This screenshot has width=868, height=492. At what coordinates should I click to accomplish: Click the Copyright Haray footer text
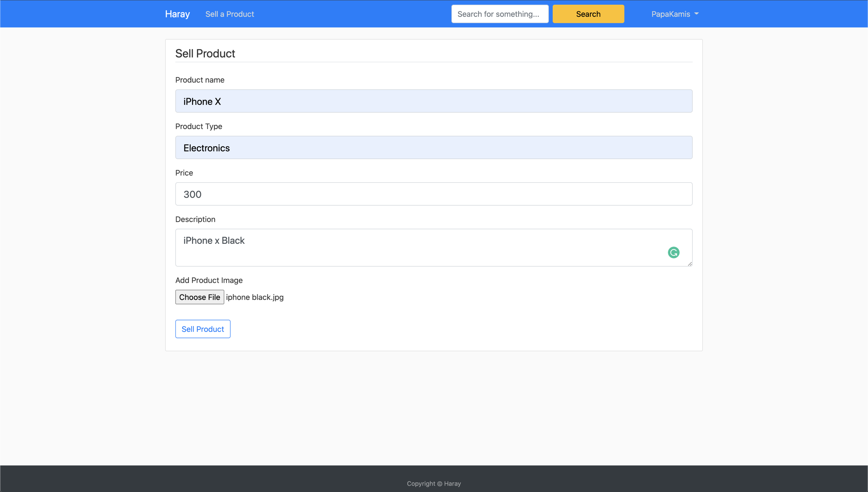pyautogui.click(x=434, y=483)
